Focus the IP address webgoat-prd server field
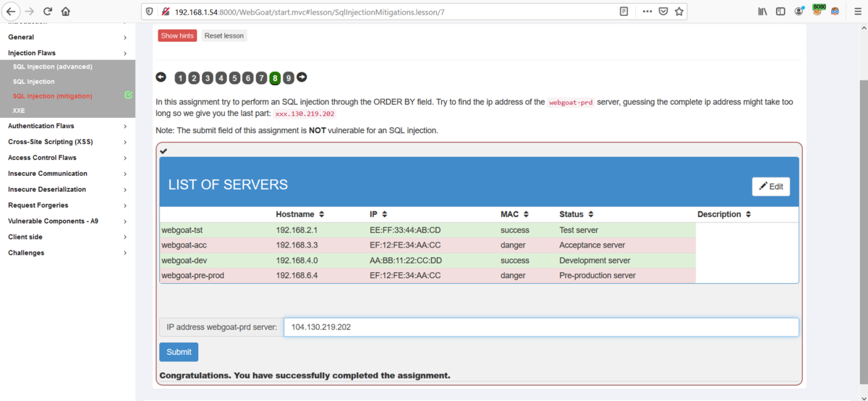This screenshot has height=401, width=868. (541, 327)
